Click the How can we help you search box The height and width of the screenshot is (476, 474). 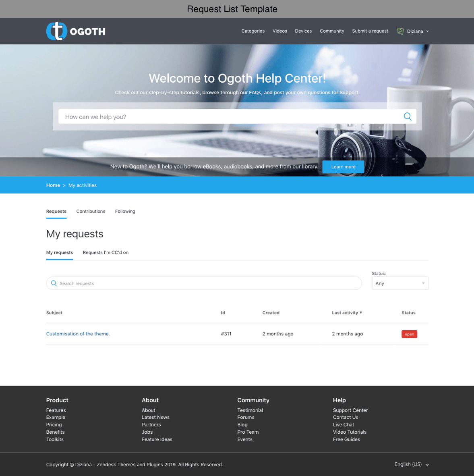point(230,116)
